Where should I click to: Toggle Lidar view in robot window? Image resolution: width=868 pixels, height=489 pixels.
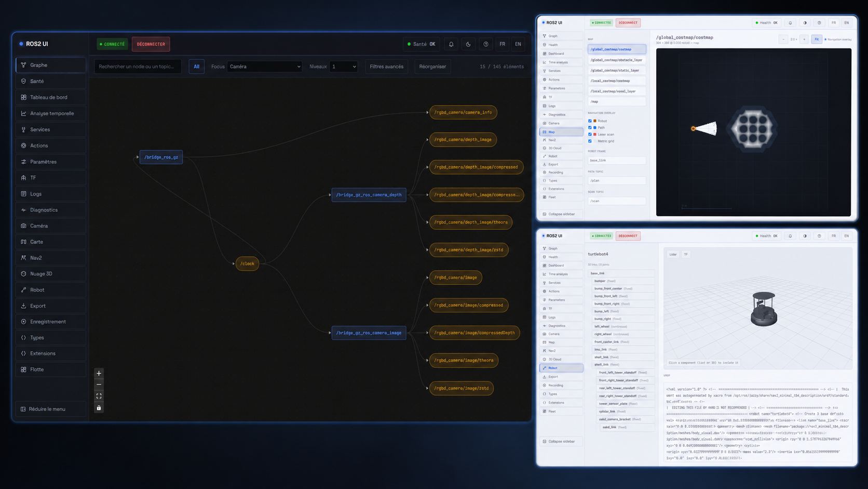pos(673,254)
